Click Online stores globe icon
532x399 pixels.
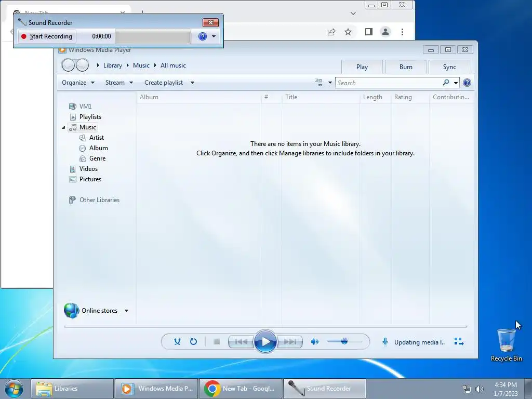71,311
